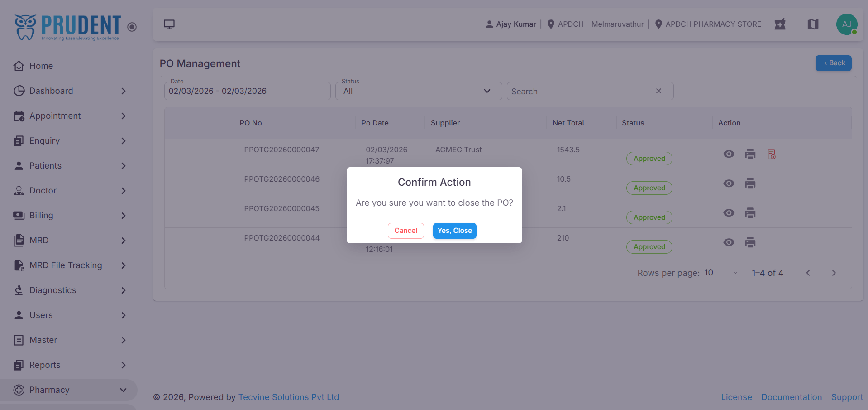View PO PPOTG20260000047 via eye icon
The height and width of the screenshot is (410, 868).
(x=729, y=154)
